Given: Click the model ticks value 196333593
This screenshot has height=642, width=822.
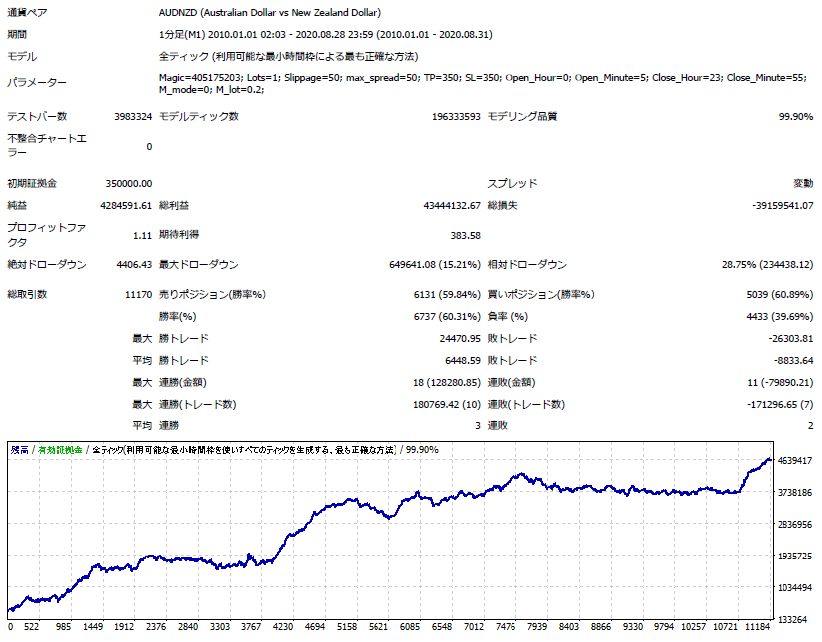Looking at the screenshot, I should point(456,116).
